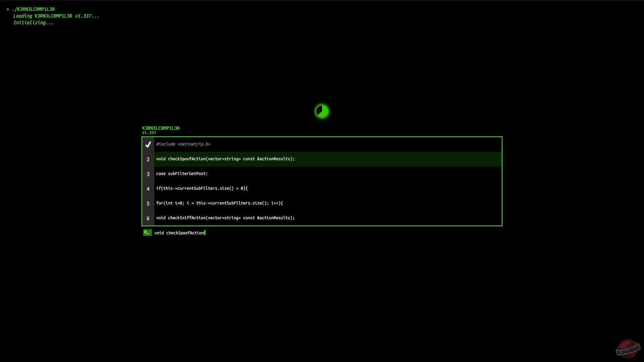644x362 pixels.
Task: Click the Playground watermark logo
Action: click(x=628, y=349)
